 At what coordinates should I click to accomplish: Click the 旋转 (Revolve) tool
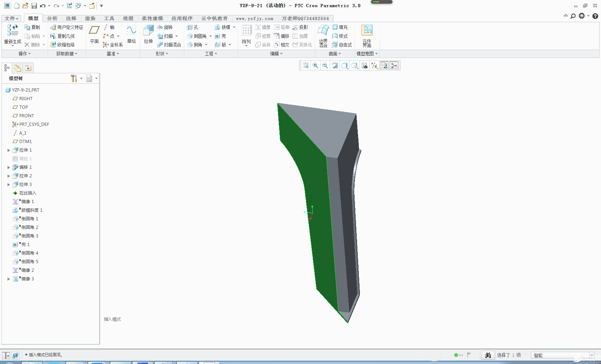(x=165, y=27)
